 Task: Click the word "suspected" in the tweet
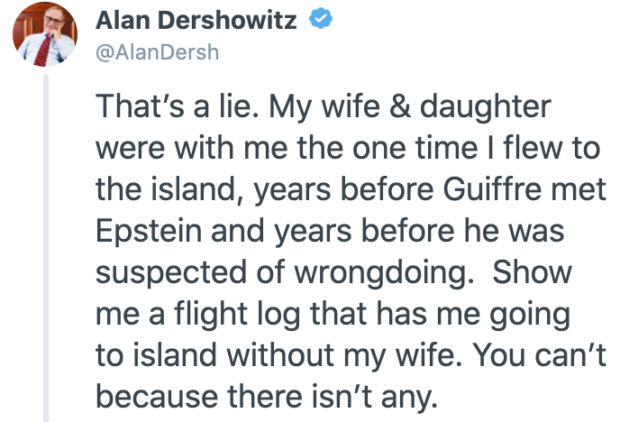click(x=171, y=273)
